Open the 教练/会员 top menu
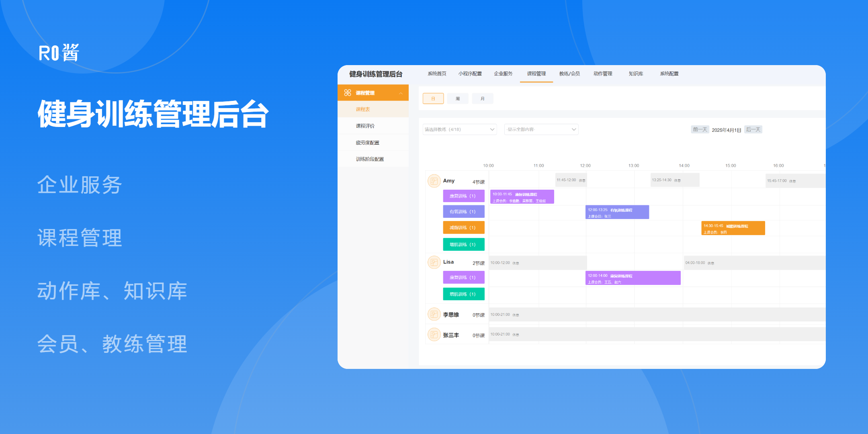 (x=569, y=74)
